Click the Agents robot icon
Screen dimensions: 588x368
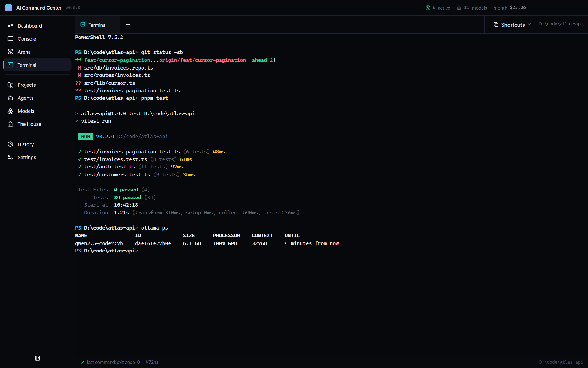click(10, 98)
